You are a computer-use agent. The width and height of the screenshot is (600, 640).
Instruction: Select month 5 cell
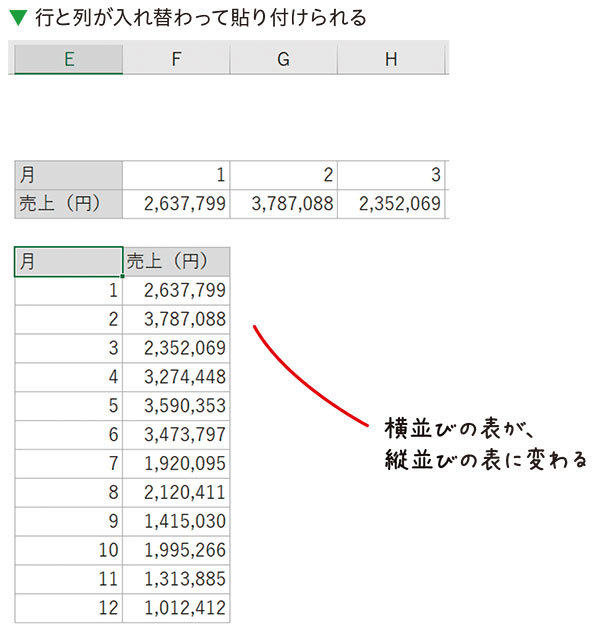69,406
